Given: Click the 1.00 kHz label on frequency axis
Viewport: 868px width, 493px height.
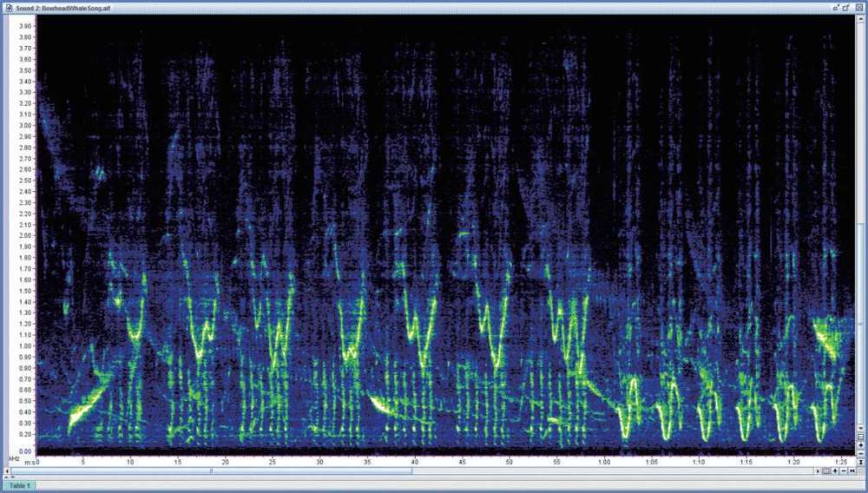Looking at the screenshot, I should coord(23,345).
